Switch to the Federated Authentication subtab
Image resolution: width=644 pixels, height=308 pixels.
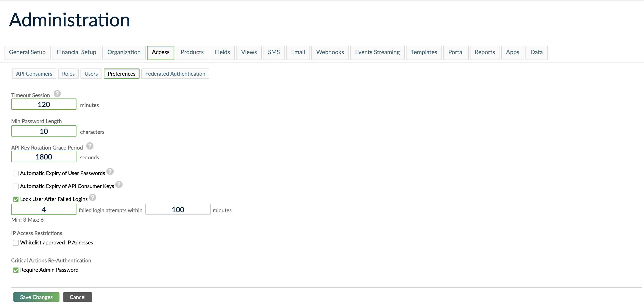tap(175, 74)
